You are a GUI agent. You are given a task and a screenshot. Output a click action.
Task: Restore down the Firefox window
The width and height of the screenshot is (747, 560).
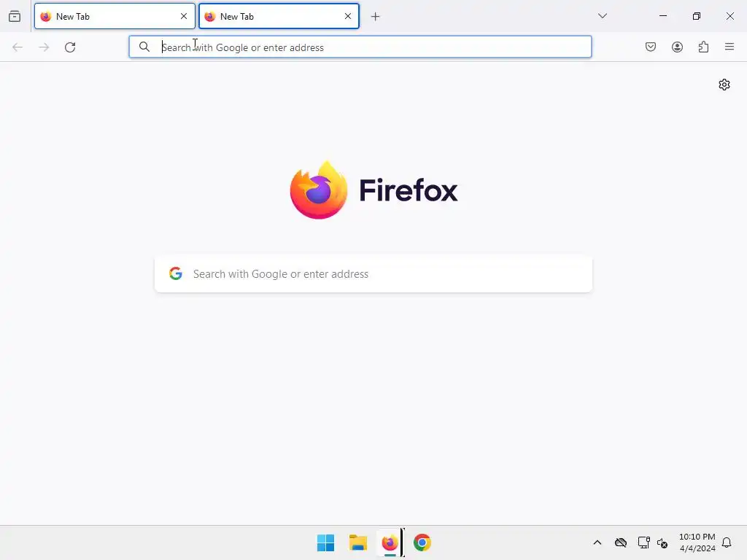[697, 16]
